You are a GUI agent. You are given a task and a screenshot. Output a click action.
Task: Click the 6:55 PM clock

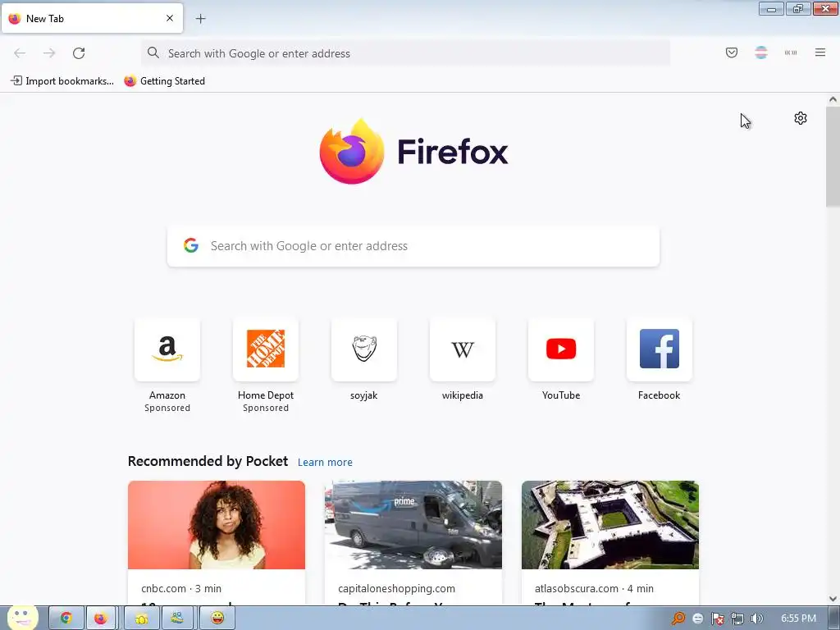coord(798,619)
